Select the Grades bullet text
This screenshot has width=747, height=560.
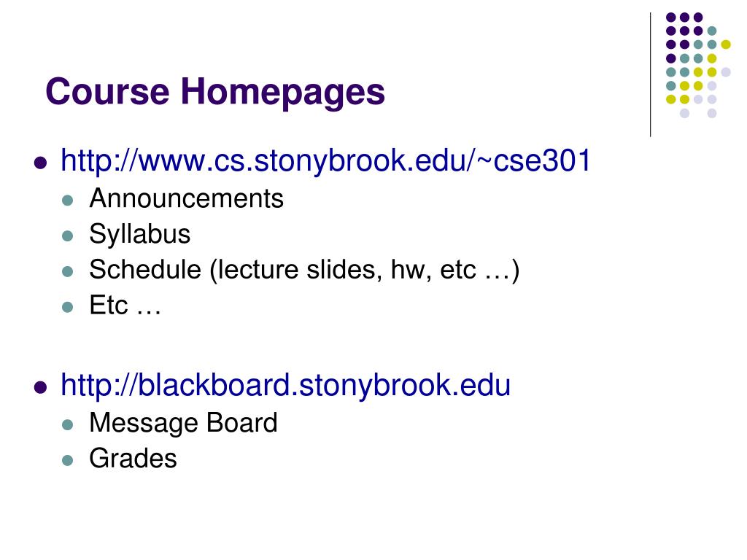pyautogui.click(x=133, y=459)
